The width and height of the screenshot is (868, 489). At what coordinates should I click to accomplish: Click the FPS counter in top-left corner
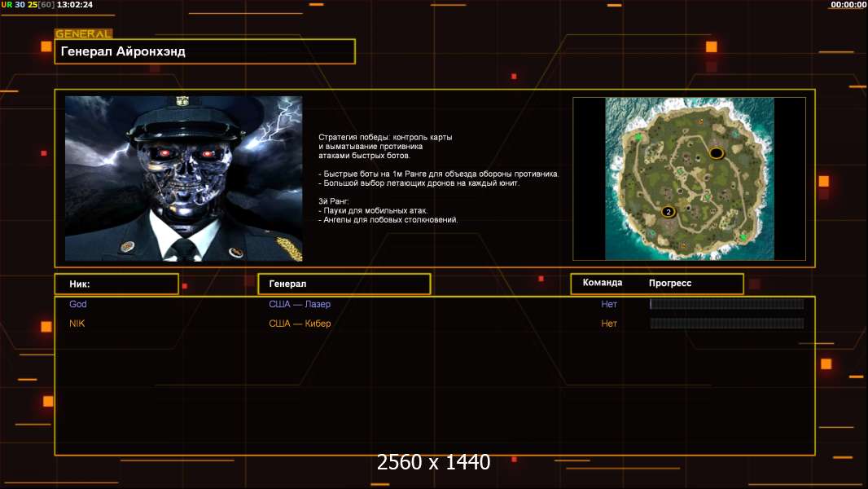click(x=28, y=4)
